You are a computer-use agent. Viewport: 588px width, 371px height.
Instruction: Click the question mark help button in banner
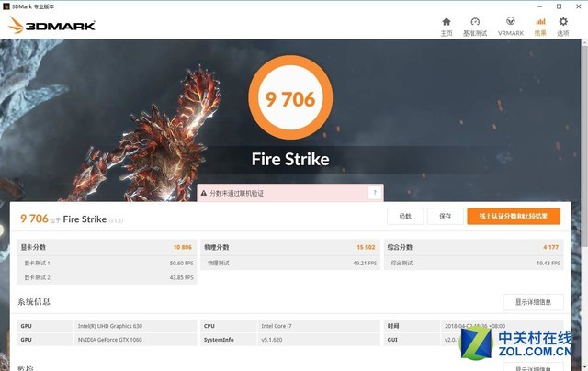click(374, 193)
